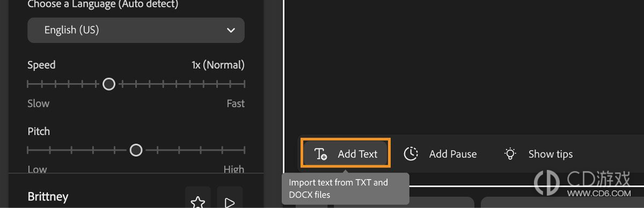Click the Speed slider handle

[x=109, y=84]
